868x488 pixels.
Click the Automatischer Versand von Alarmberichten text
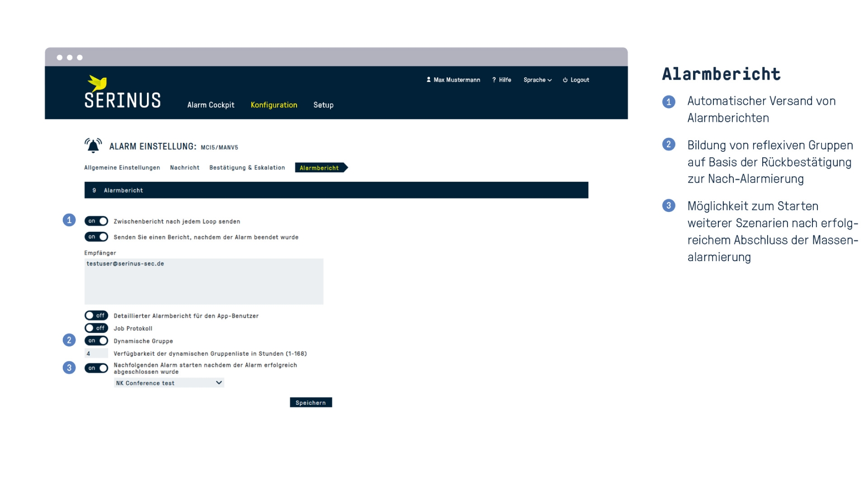(x=762, y=109)
